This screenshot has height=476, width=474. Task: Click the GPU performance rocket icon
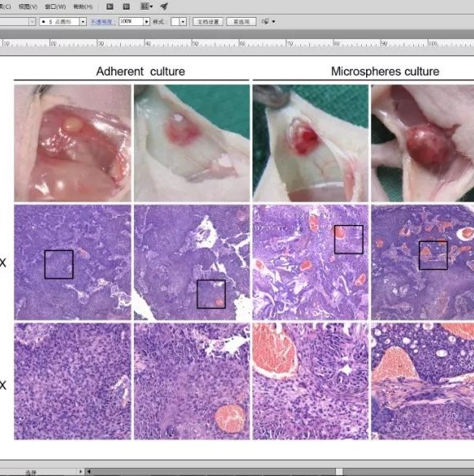click(164, 6)
